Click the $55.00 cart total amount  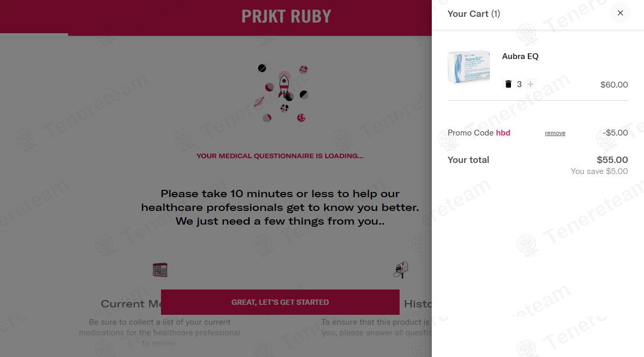click(x=612, y=160)
